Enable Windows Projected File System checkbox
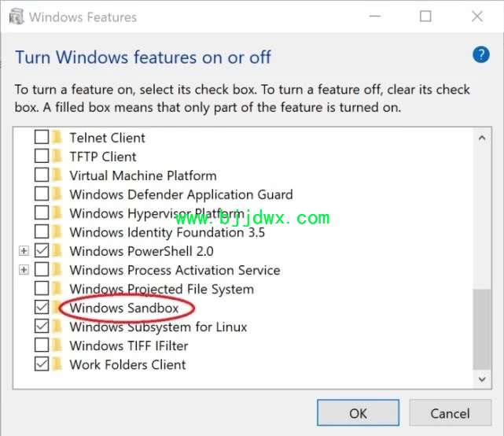Image resolution: width=504 pixels, height=436 pixels. 42,288
